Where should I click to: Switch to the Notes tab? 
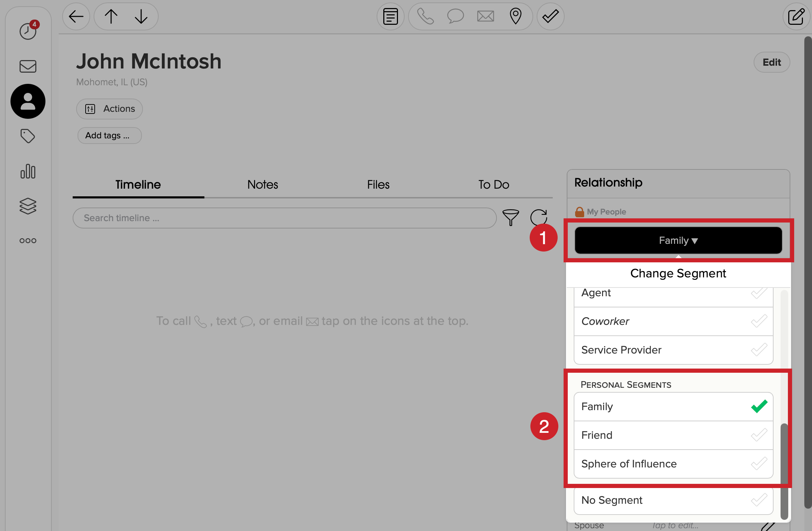pos(262,184)
